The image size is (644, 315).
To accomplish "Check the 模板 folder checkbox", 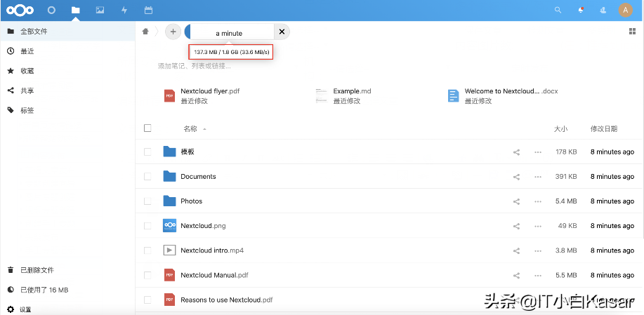I will (x=147, y=152).
